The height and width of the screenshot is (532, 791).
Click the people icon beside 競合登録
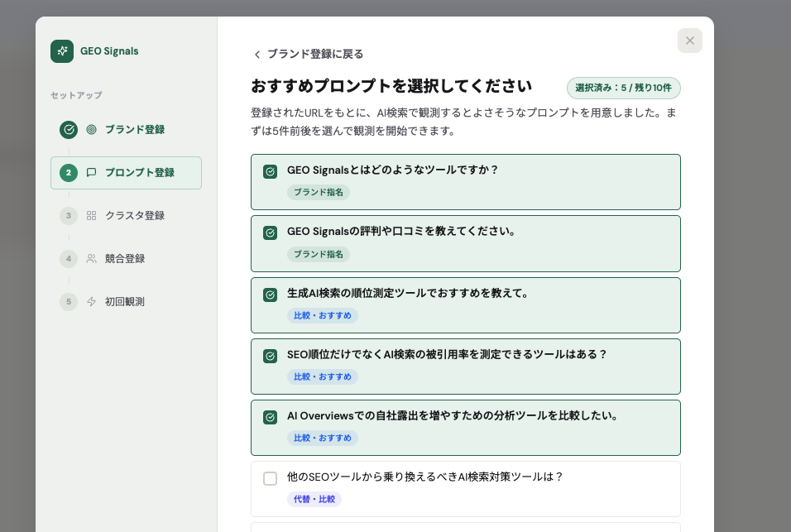(x=91, y=259)
